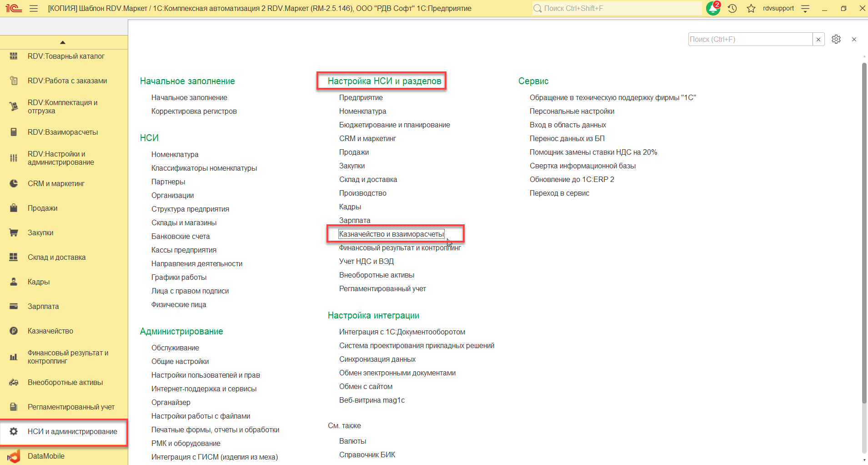Open Справочник БИК link
Viewport: 868px width, 465px height.
[x=367, y=455]
